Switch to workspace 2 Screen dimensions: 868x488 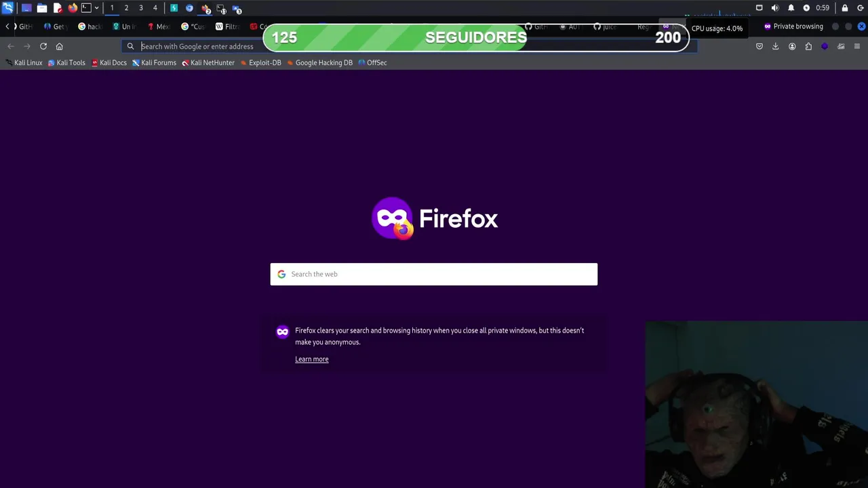(126, 8)
